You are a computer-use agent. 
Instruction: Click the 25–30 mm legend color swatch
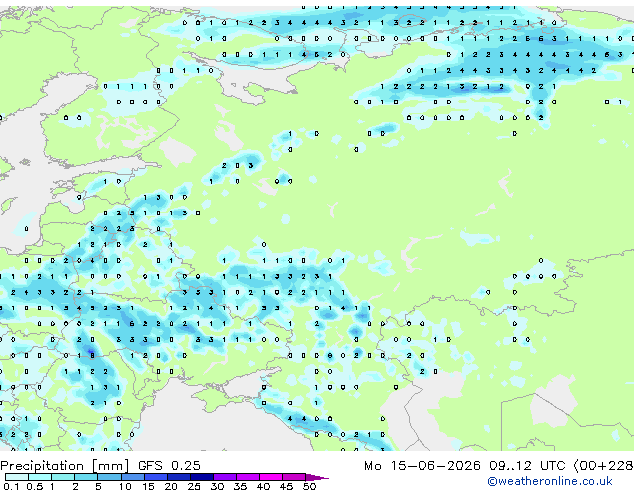[x=201, y=477]
